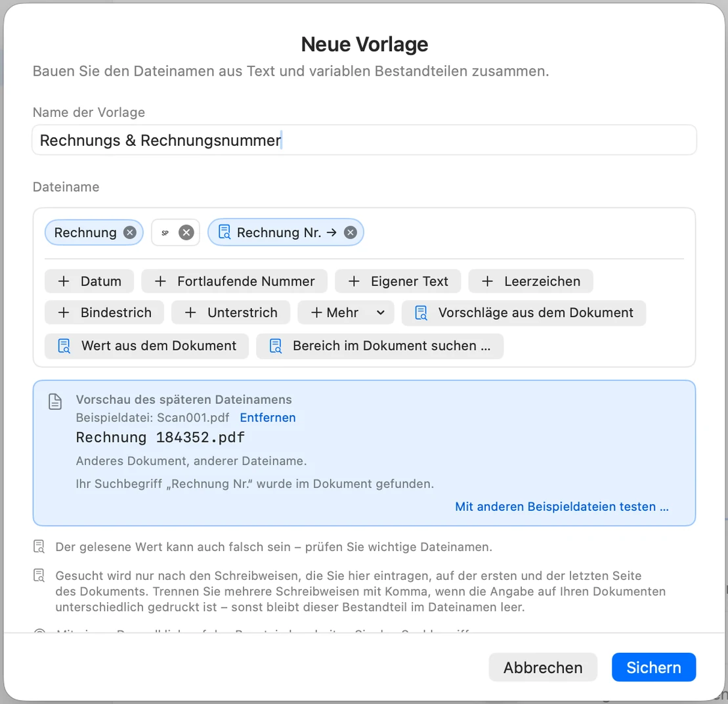The width and height of the screenshot is (728, 704).
Task: Click icon on Bereich im Dokument suchen
Action: [276, 346]
